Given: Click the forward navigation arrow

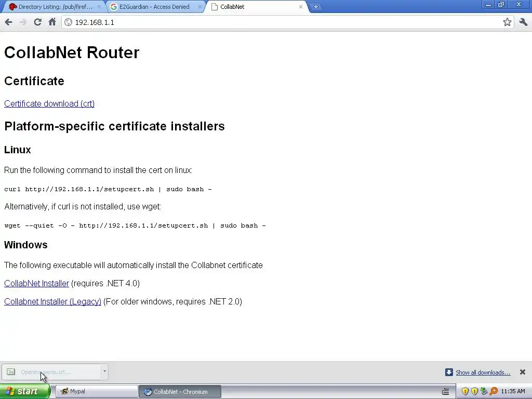Looking at the screenshot, I should click(x=23, y=22).
